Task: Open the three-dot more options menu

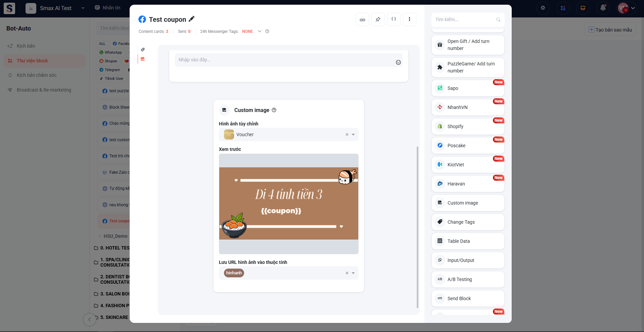Action: [x=409, y=19]
